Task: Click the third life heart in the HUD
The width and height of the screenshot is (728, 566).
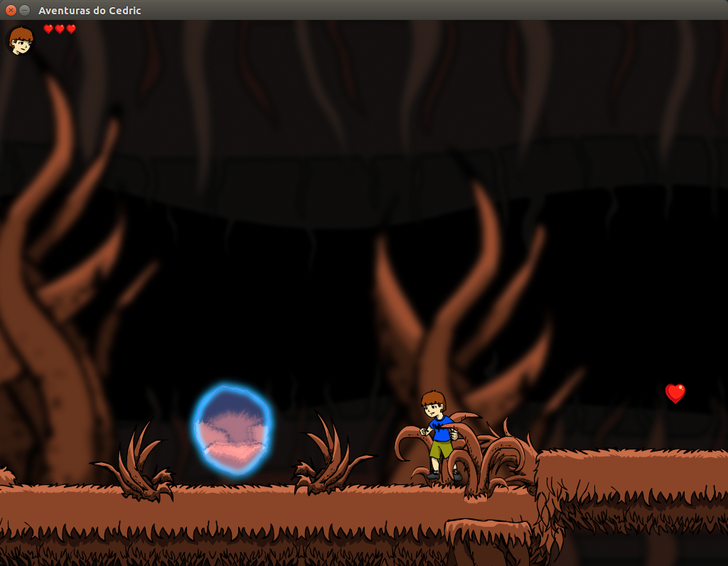Action: (71, 29)
